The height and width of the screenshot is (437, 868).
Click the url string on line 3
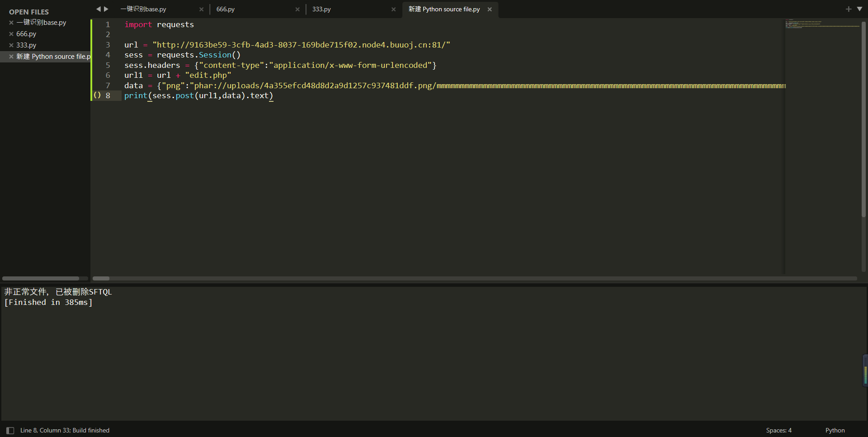pyautogui.click(x=301, y=45)
